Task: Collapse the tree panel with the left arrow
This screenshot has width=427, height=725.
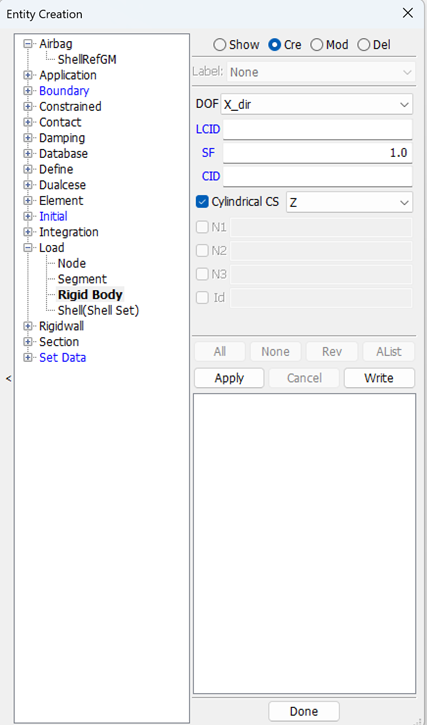Action: (x=8, y=379)
